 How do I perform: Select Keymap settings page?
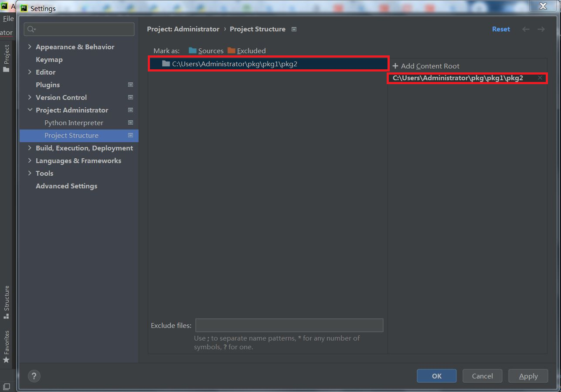point(49,59)
